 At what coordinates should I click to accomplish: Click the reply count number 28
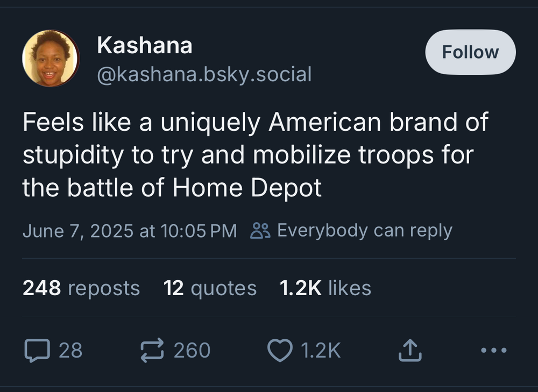[x=70, y=351]
